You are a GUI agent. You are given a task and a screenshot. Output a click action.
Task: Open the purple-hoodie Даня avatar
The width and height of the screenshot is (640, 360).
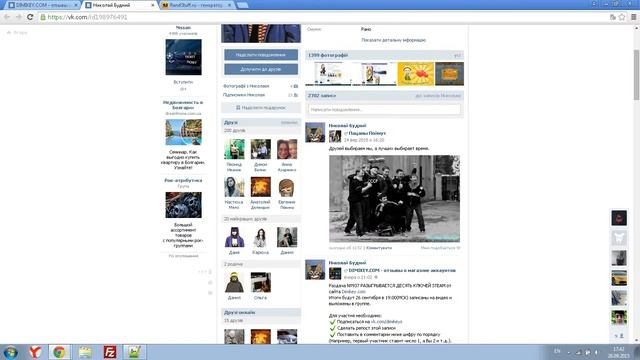(x=234, y=238)
